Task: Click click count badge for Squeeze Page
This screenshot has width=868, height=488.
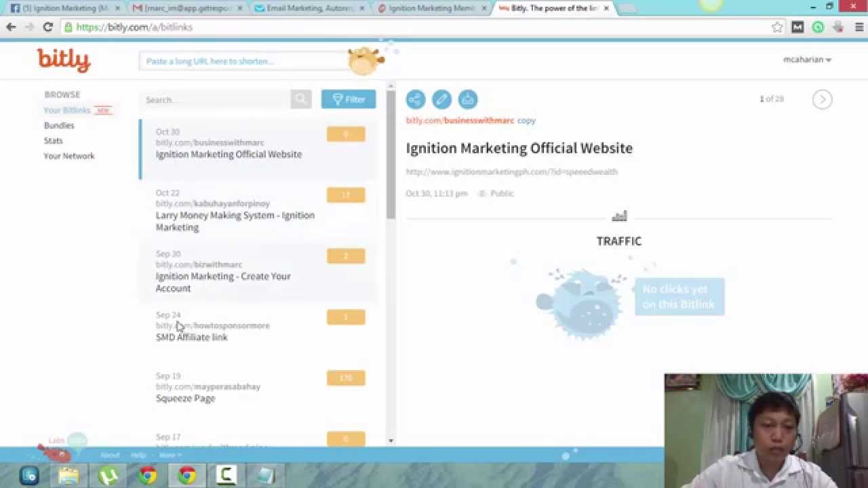Action: [x=346, y=378]
